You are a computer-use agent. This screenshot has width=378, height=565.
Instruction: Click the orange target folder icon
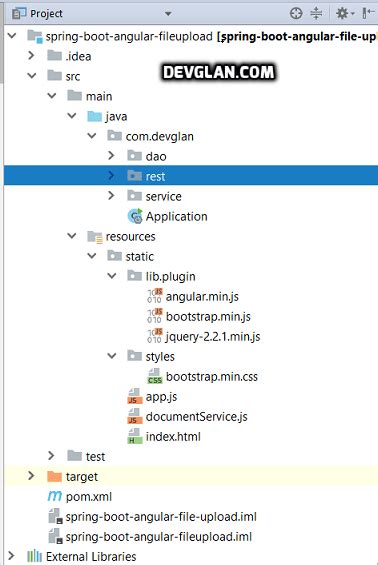click(x=54, y=476)
